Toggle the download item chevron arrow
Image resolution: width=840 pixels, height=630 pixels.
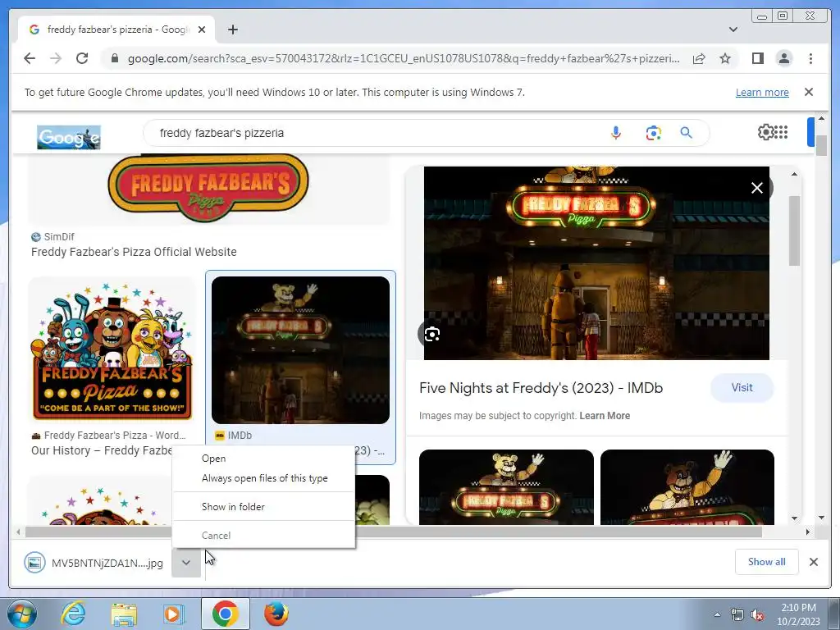[186, 563]
